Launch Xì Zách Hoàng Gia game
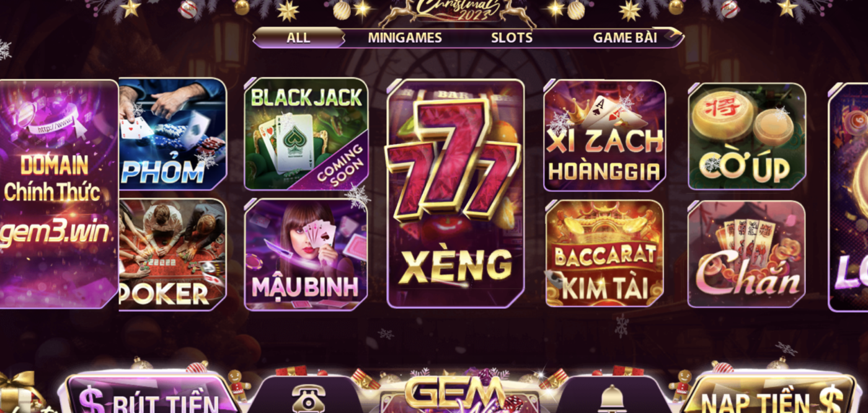The image size is (868, 413). click(604, 135)
